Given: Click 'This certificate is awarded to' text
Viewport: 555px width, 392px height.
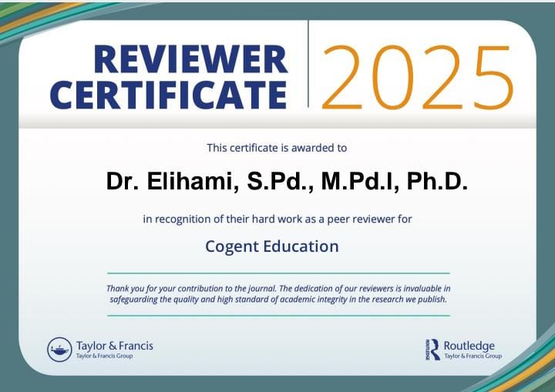Looking at the screenshot, I should coord(277,147).
